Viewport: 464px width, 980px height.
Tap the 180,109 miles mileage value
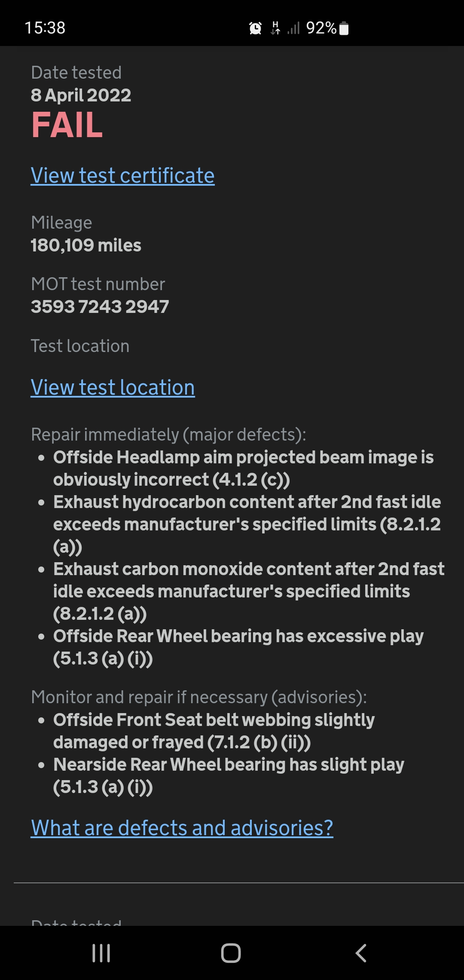pos(86,245)
